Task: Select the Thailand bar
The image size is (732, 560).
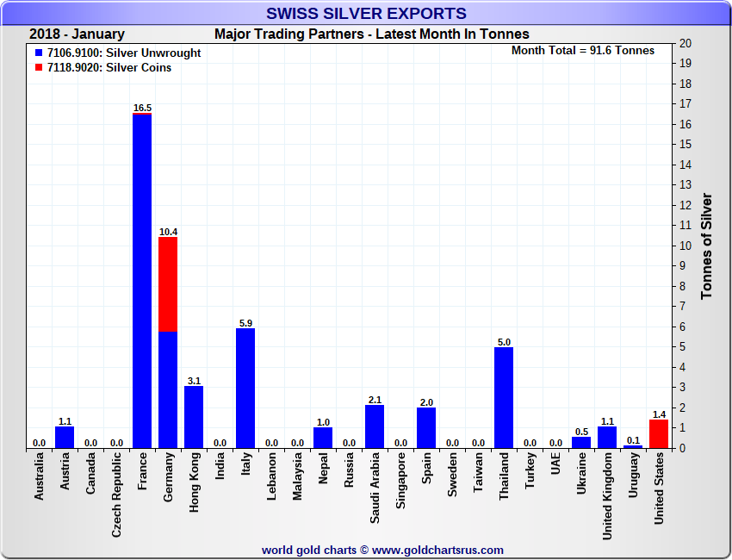Action: click(x=504, y=397)
